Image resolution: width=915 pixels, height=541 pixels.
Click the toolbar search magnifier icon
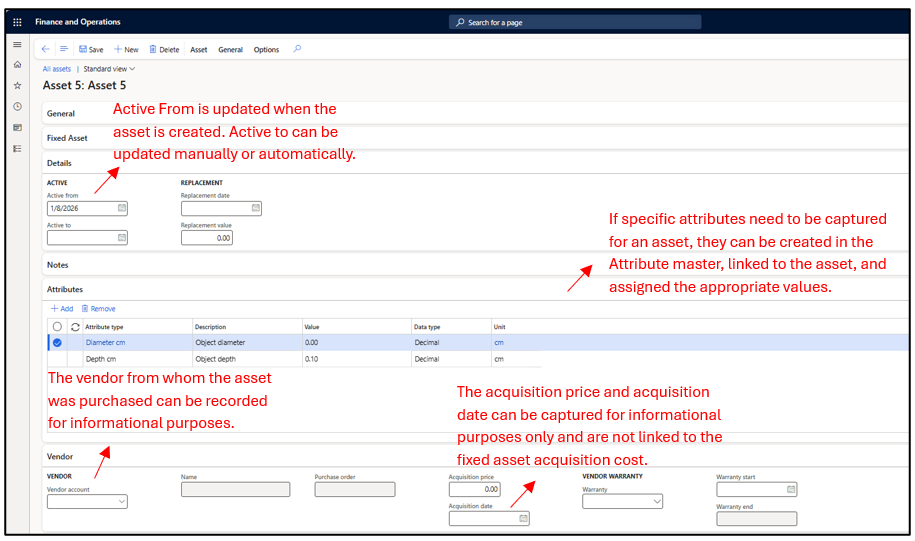coord(297,49)
